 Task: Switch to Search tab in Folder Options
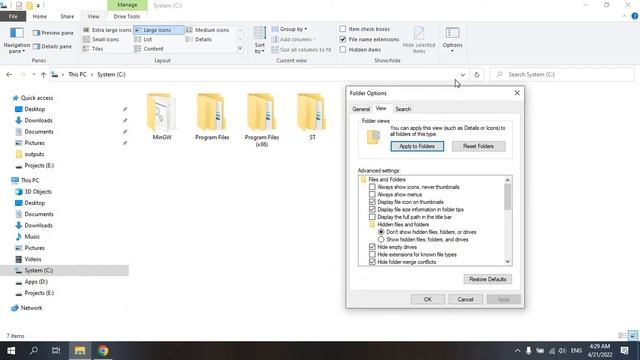pos(403,109)
